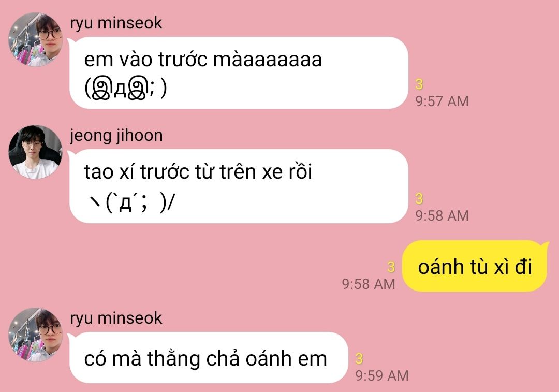The height and width of the screenshot is (392, 559).
Task: Select the message 'tao xí trước từ trên xe rồi'
Action: [239, 186]
